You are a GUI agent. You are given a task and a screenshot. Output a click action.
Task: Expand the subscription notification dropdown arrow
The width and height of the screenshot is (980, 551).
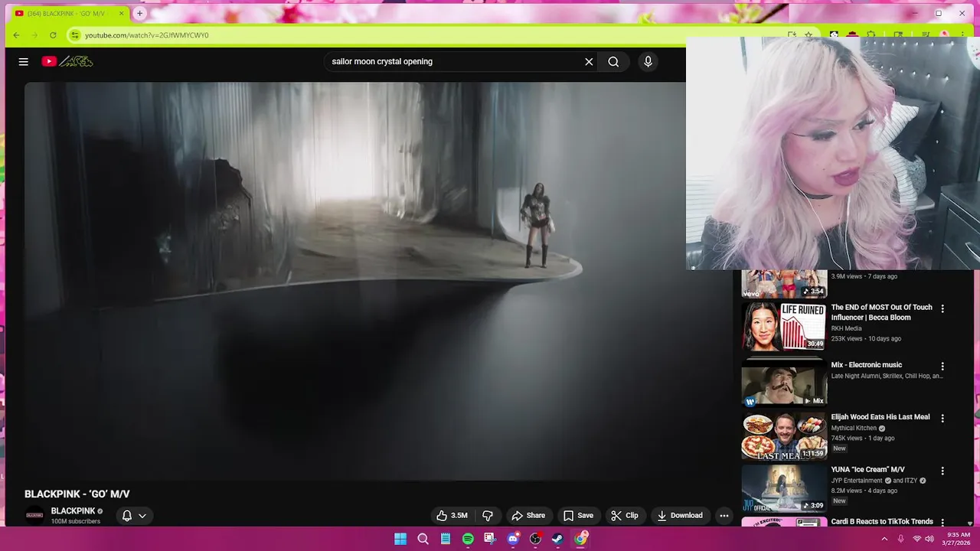pyautogui.click(x=142, y=515)
